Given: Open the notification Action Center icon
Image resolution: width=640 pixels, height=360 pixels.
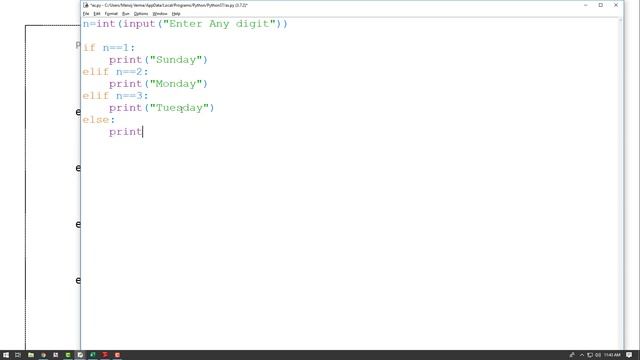Looking at the screenshot, I should click(x=629, y=355).
